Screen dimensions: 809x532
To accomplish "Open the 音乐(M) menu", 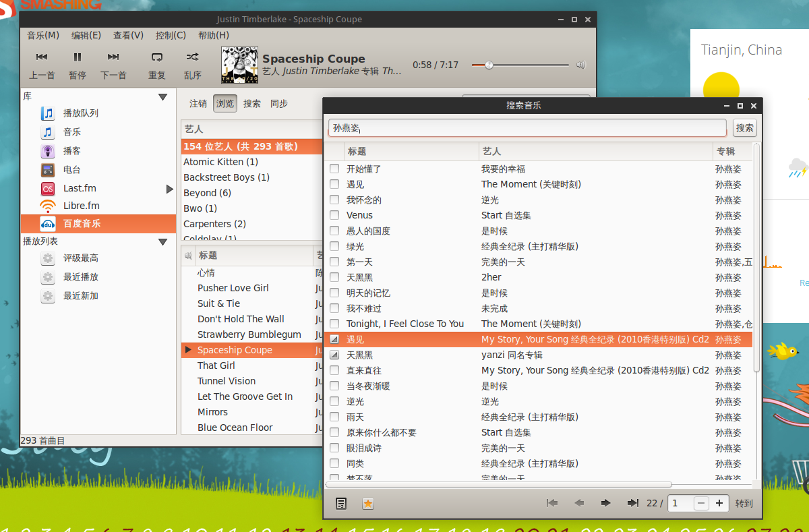I will [x=43, y=35].
